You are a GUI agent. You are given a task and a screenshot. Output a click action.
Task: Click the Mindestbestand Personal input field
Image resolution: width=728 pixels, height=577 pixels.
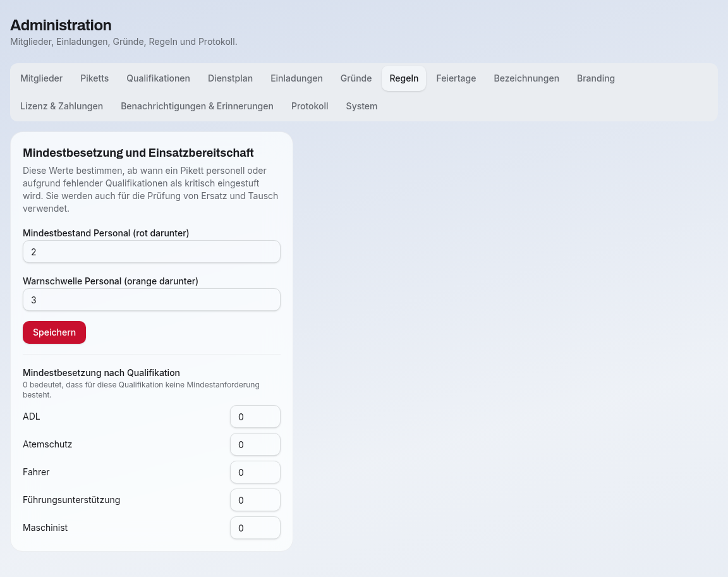tap(152, 252)
